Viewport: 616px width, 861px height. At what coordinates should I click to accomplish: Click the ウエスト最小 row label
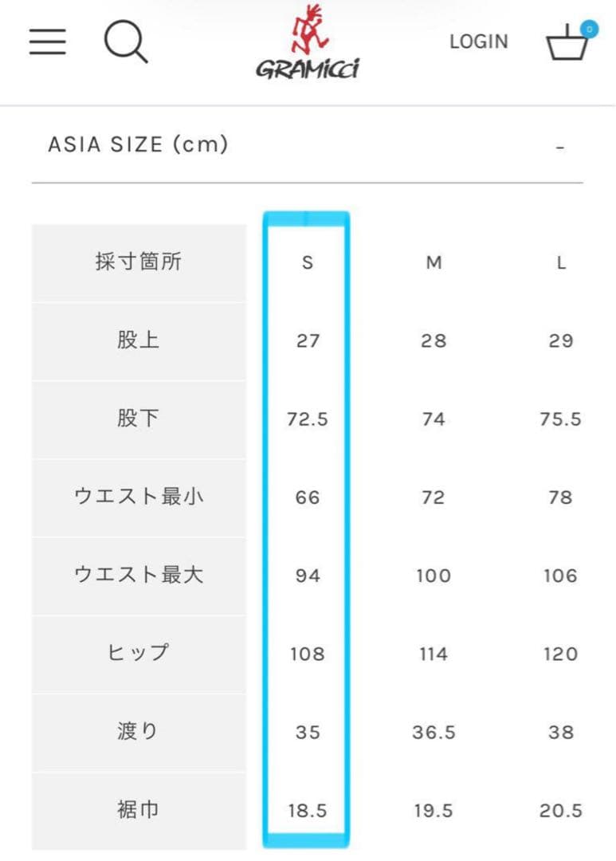(139, 497)
